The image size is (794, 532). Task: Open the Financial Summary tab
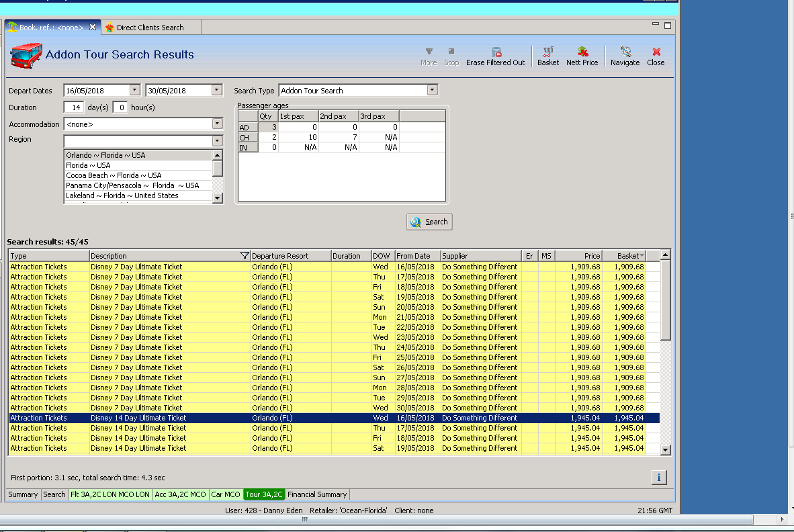click(317, 494)
